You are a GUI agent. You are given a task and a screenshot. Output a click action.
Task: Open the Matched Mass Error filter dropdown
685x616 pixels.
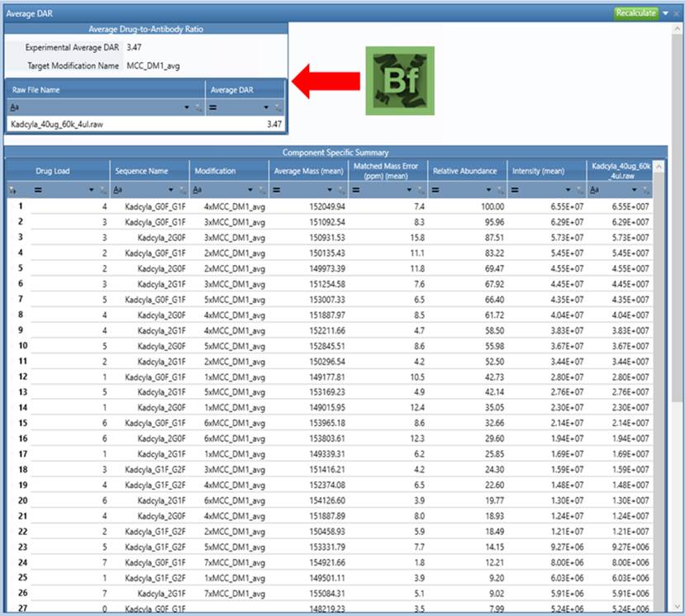point(409,190)
